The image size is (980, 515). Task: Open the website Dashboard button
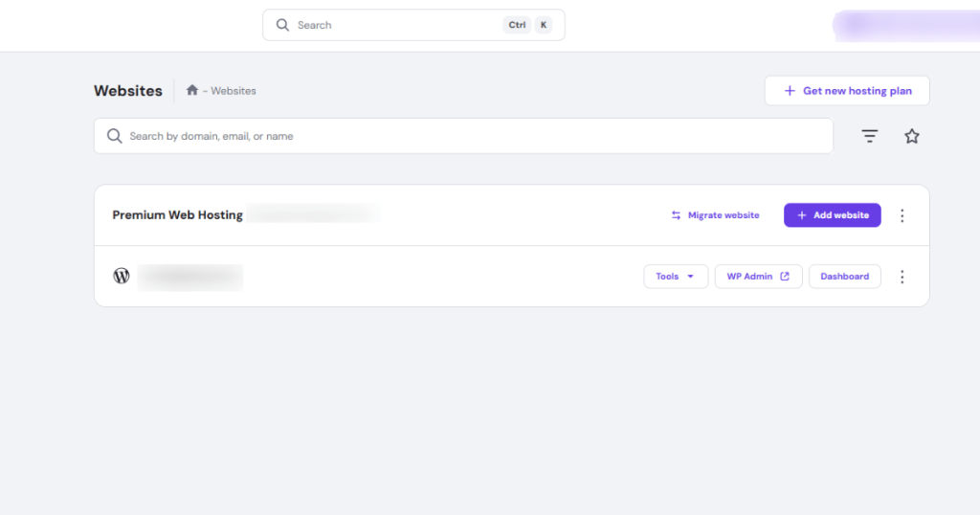coord(844,277)
